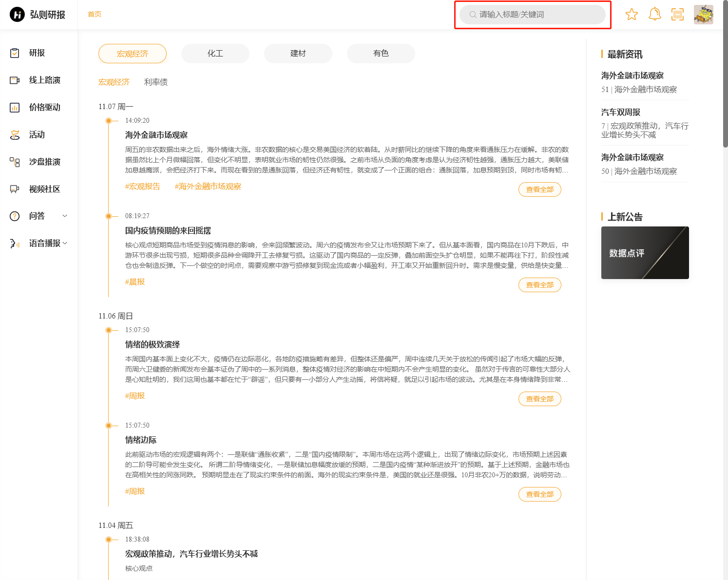This screenshot has height=580, width=728.
Task: Open notifications via the bell icon
Action: pyautogui.click(x=655, y=14)
